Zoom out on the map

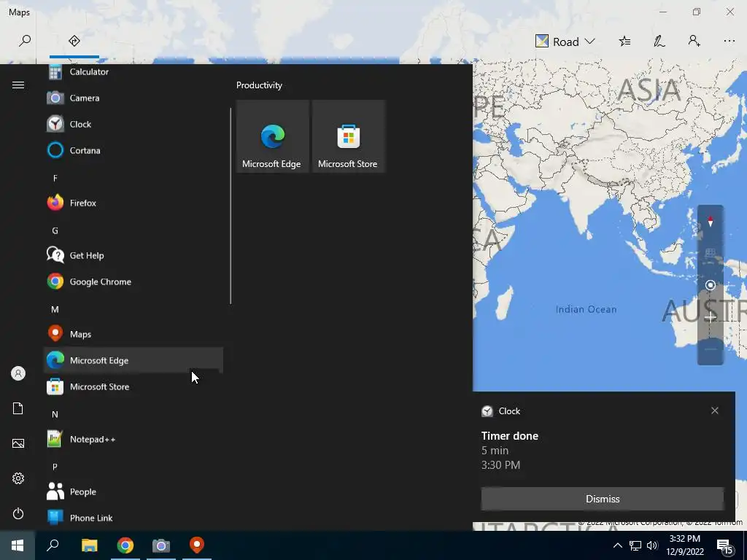click(711, 349)
